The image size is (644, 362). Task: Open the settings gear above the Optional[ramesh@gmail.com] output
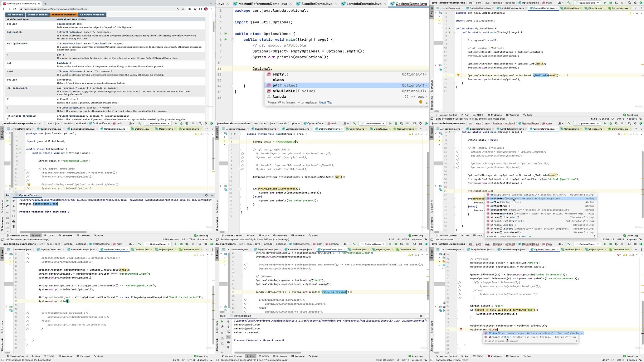[206, 196]
